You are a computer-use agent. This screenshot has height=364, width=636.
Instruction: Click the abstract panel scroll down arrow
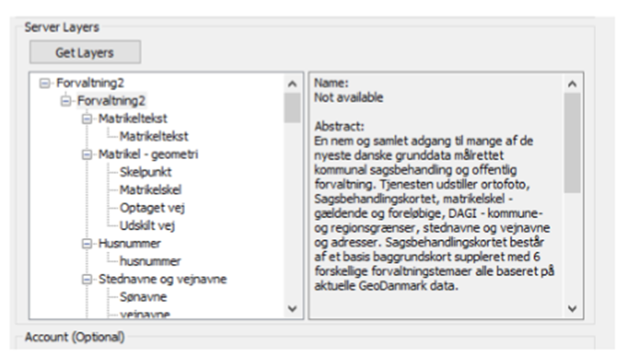pos(572,308)
